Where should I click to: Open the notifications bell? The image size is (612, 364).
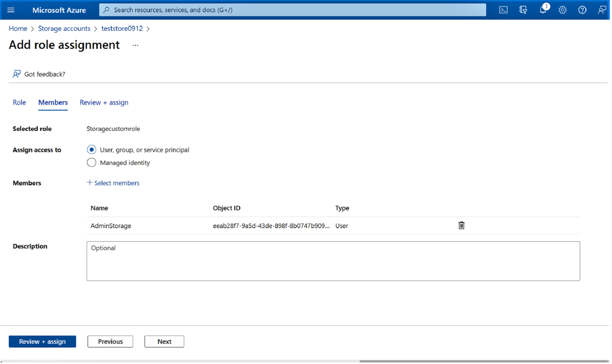point(543,10)
